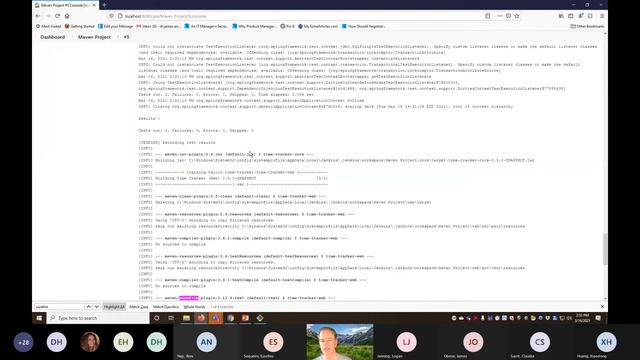Select the EH participant avatar
The image size is (640, 360).
[x=123, y=342]
